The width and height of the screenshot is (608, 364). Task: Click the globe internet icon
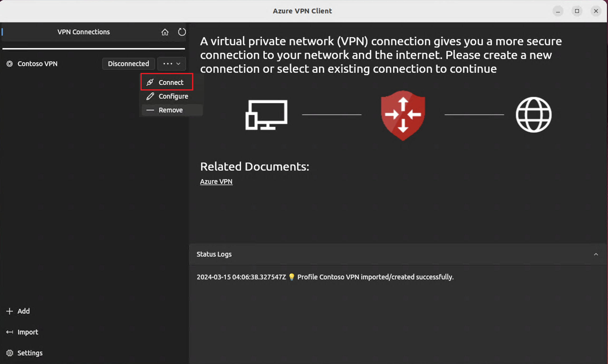tap(533, 115)
